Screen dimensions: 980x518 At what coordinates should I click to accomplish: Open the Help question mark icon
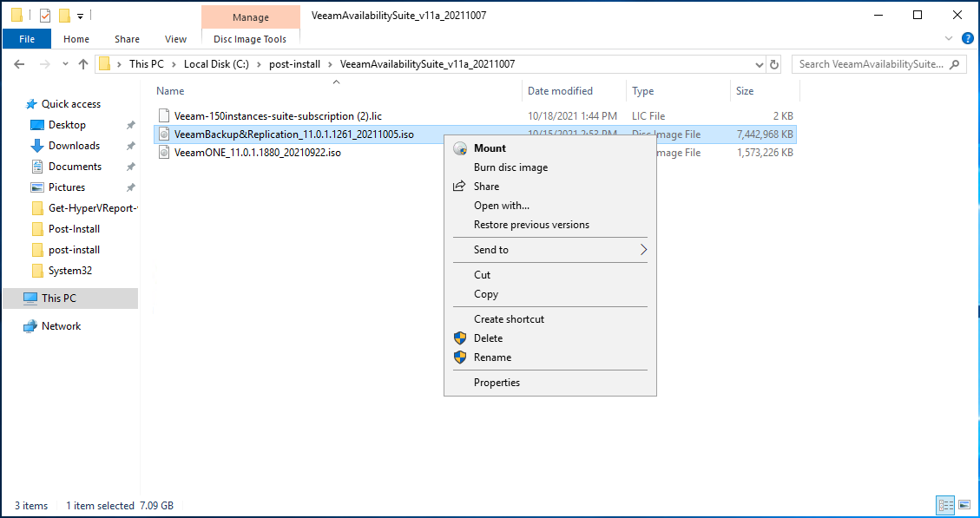tap(968, 39)
